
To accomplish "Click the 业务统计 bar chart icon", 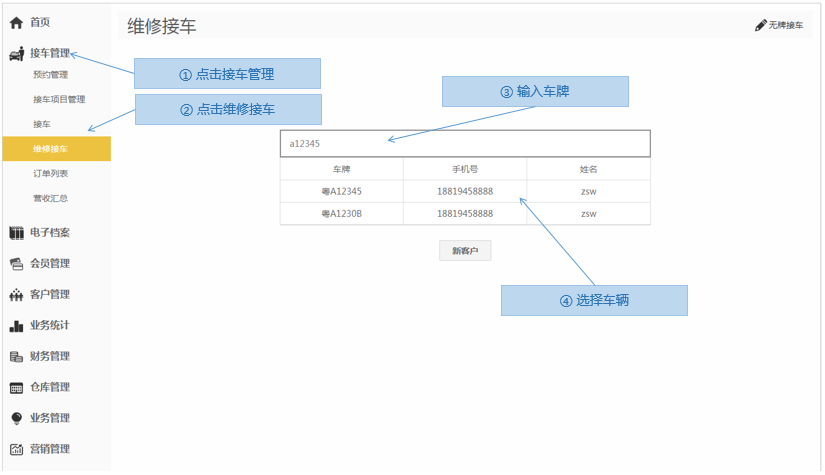I will 16,326.
